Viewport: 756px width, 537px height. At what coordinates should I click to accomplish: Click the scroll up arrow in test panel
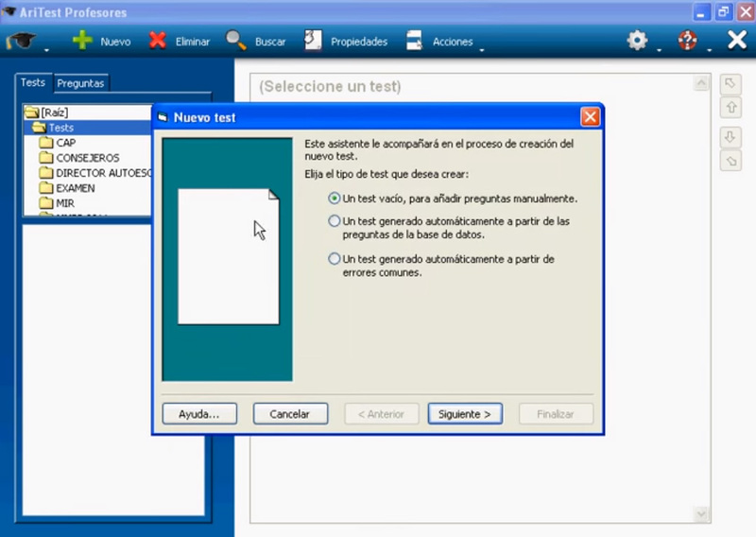(701, 83)
